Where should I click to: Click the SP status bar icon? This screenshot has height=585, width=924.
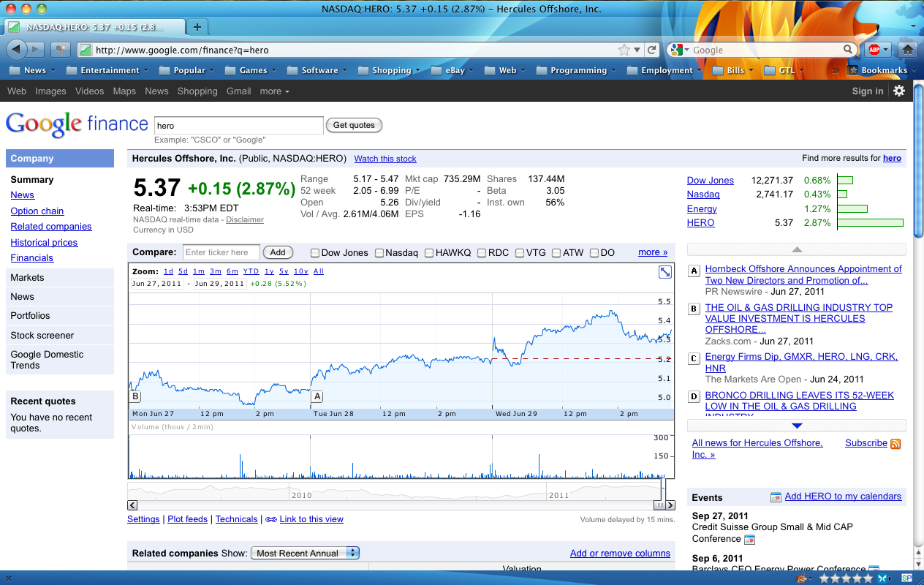[906, 578]
